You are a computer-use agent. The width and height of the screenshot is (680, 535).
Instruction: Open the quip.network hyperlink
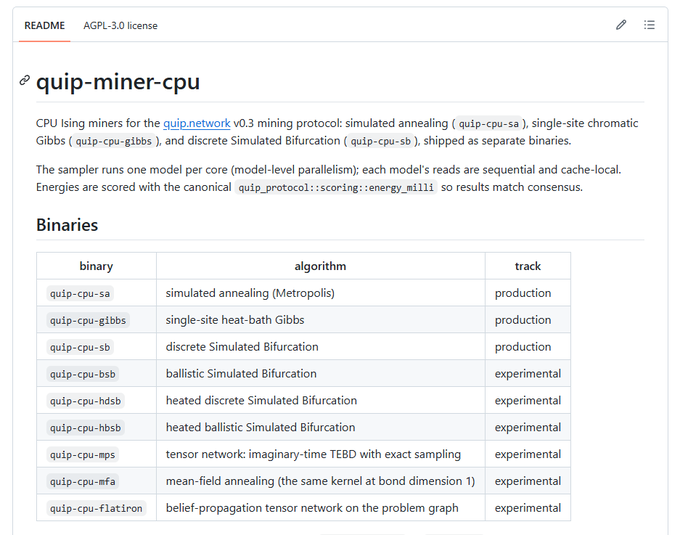tap(196, 123)
